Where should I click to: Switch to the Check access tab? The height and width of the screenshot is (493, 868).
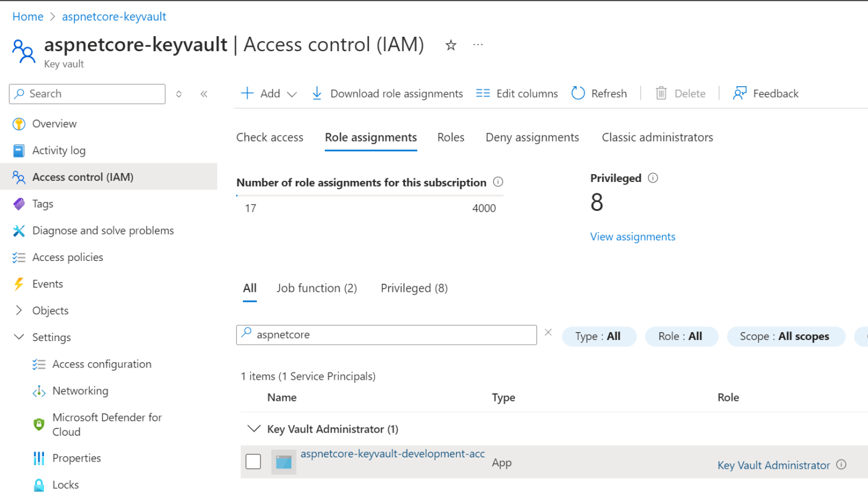tap(270, 137)
